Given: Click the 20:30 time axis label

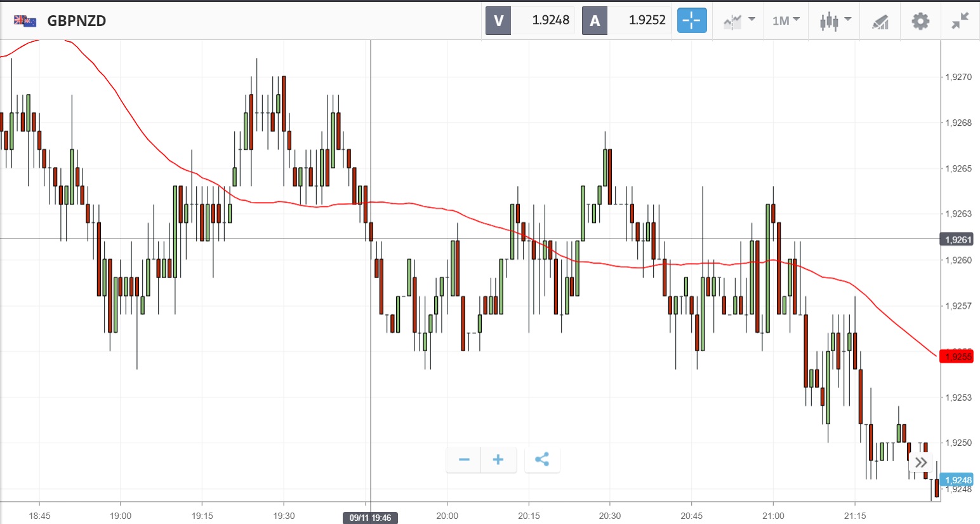Looking at the screenshot, I should click(x=610, y=516).
